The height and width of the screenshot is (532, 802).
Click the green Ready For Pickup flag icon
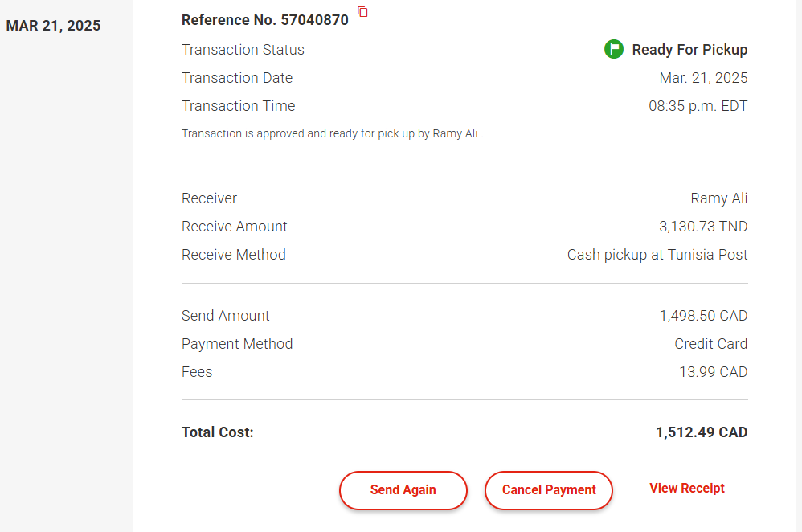pos(614,50)
